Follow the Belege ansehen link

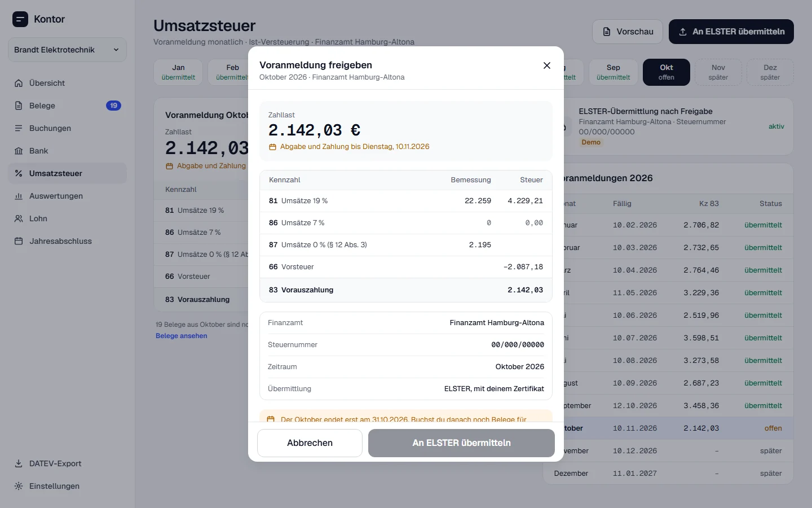click(x=182, y=336)
